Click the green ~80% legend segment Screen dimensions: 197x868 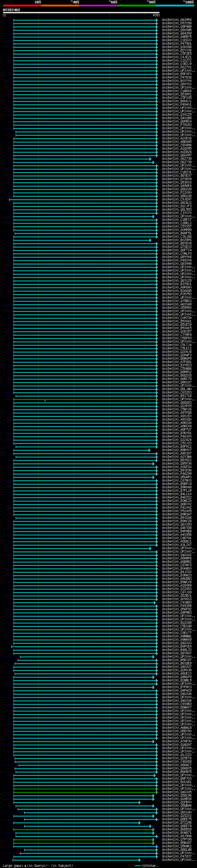click(137, 6)
